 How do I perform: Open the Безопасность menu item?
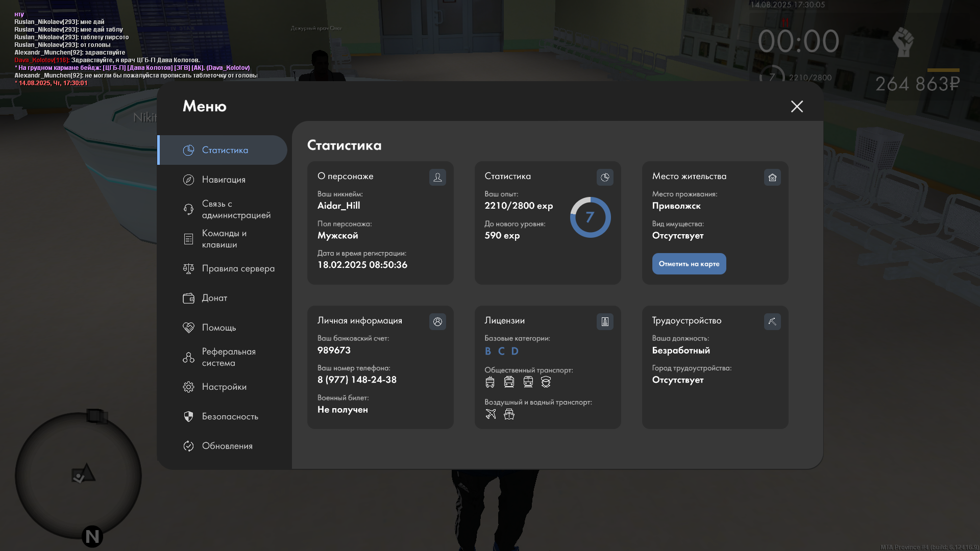click(x=229, y=416)
